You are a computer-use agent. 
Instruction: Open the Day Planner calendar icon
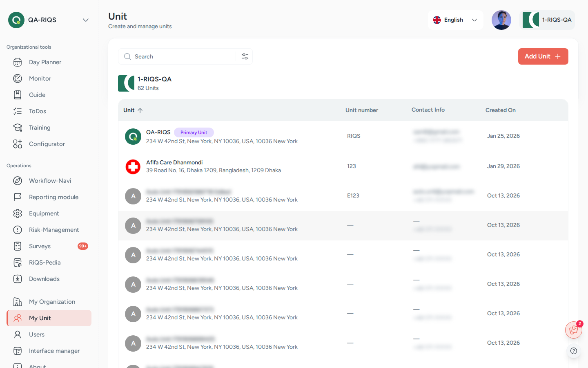18,62
